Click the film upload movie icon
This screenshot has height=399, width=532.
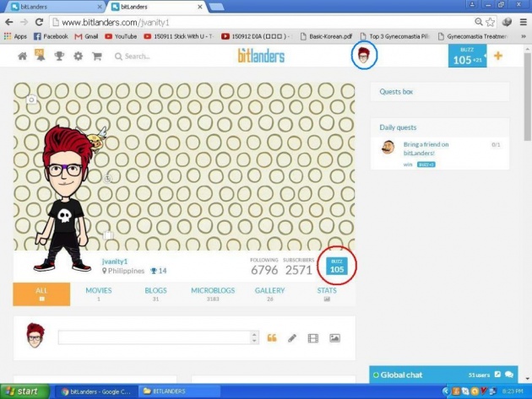[x=312, y=338]
